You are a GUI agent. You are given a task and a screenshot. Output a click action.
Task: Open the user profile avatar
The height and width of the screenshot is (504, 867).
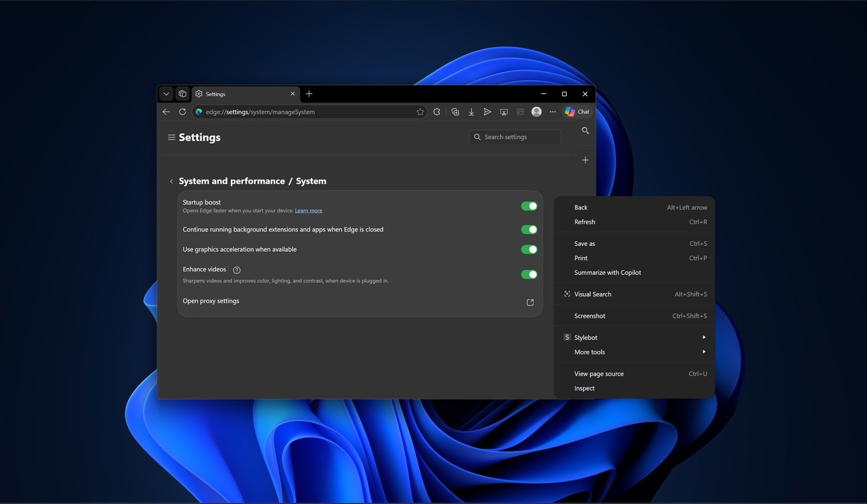(x=536, y=112)
